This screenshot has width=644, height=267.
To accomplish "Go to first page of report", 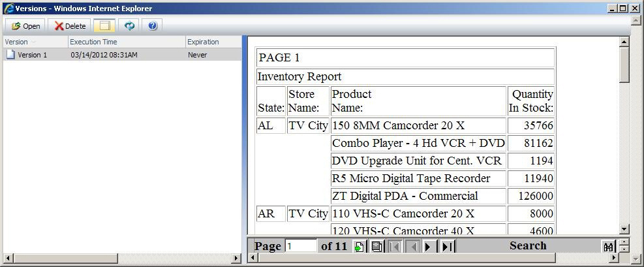I will point(395,247).
